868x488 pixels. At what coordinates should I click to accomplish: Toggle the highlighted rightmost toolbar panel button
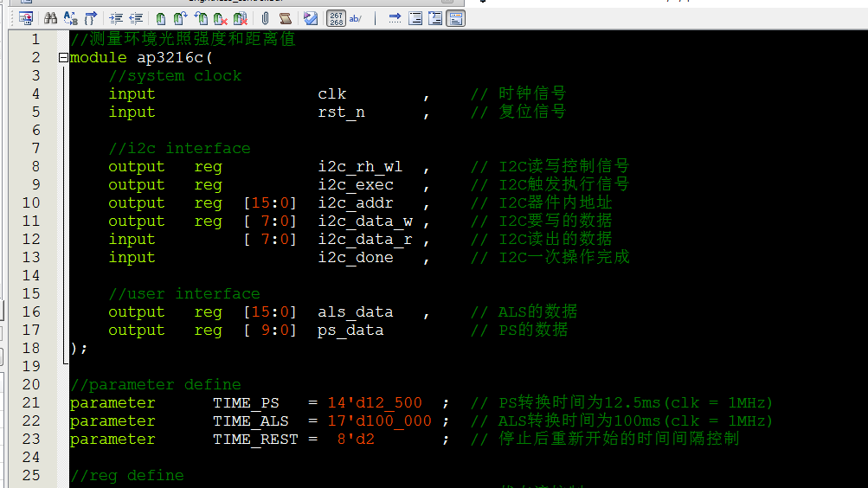[455, 18]
